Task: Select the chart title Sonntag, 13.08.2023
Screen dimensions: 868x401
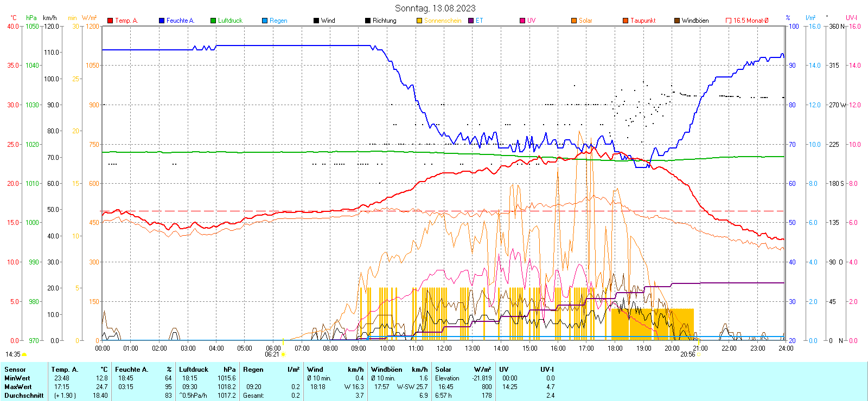Action: click(435, 8)
